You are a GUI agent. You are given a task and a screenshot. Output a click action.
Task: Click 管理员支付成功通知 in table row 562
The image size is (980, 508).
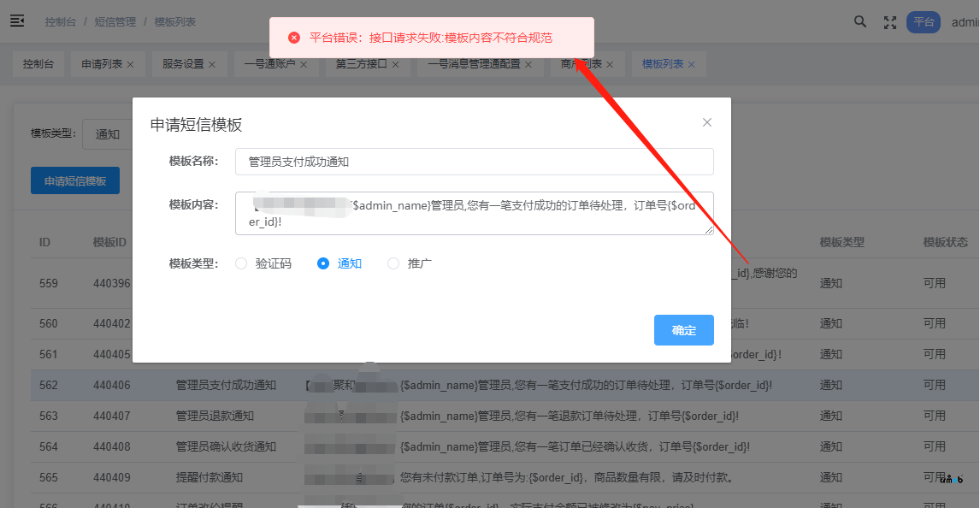226,385
